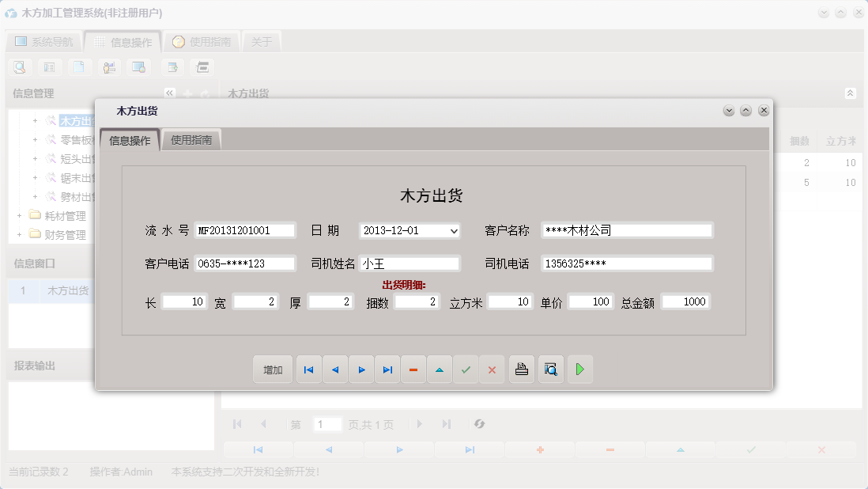868x489 pixels.
Task: Click the 关于 tab at the top
Action: pyautogui.click(x=262, y=40)
